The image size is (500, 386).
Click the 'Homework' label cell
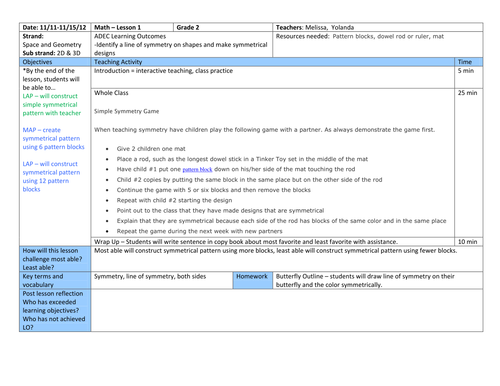click(252, 280)
